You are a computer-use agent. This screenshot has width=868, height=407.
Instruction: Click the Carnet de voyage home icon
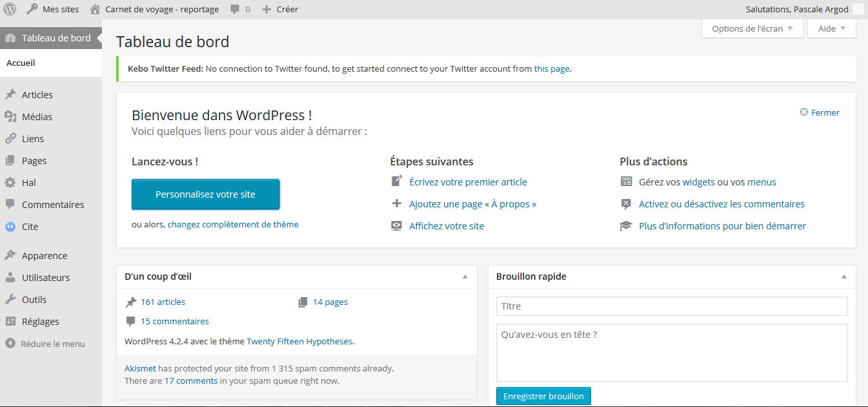click(95, 9)
